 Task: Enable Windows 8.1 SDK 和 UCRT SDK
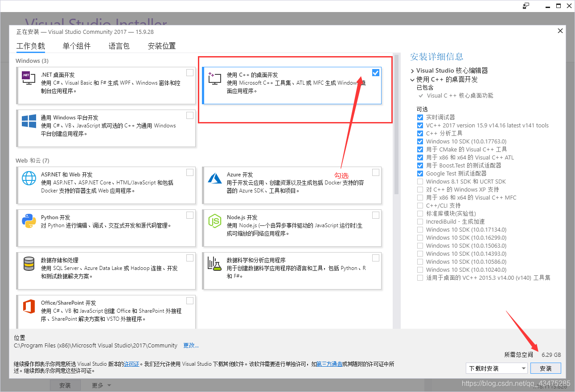click(420, 181)
